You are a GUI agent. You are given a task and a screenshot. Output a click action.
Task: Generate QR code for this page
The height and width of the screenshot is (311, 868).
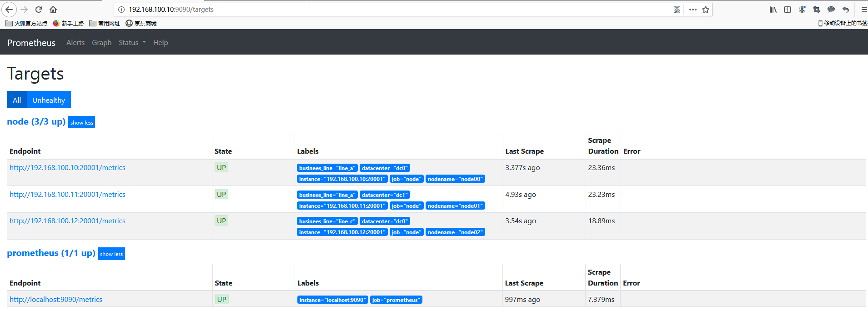pyautogui.click(x=677, y=10)
